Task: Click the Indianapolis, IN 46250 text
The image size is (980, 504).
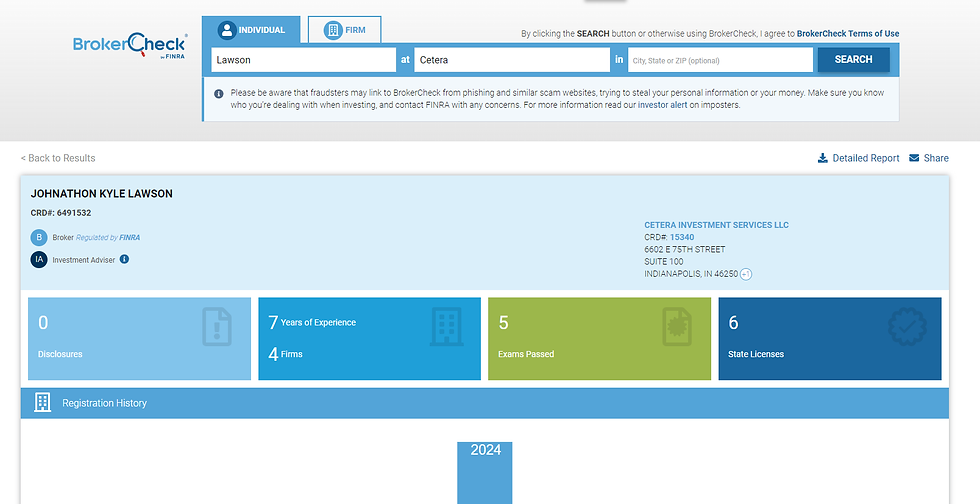Action: click(x=691, y=274)
